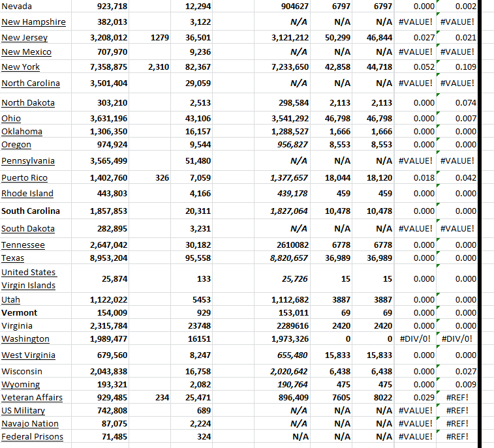Select cell showing 95,558
The height and width of the screenshot is (448, 494).
tap(192, 258)
